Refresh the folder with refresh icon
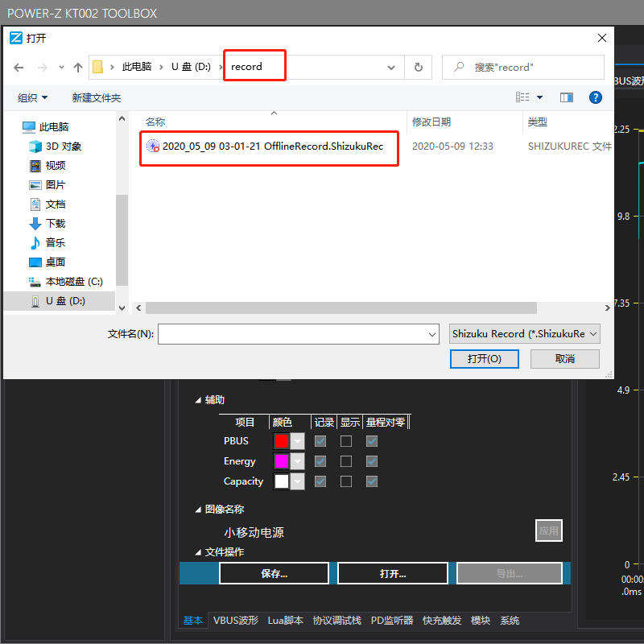This screenshot has height=644, width=644. [418, 68]
